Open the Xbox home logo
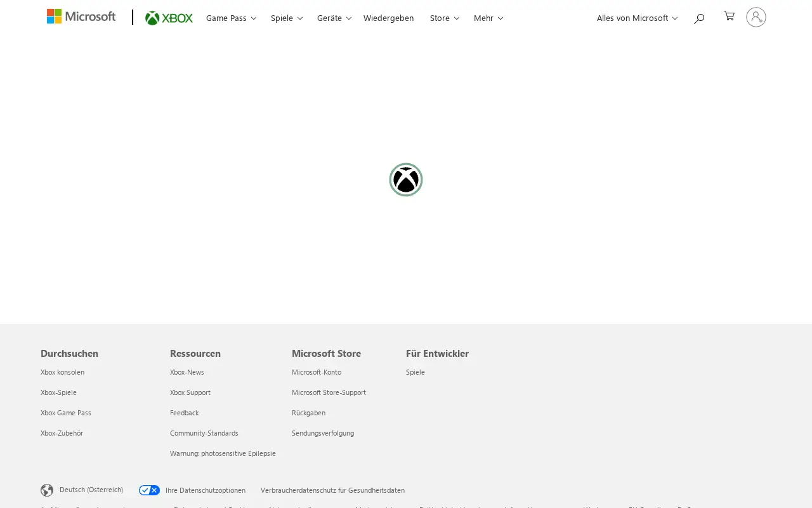 pyautogui.click(x=169, y=18)
